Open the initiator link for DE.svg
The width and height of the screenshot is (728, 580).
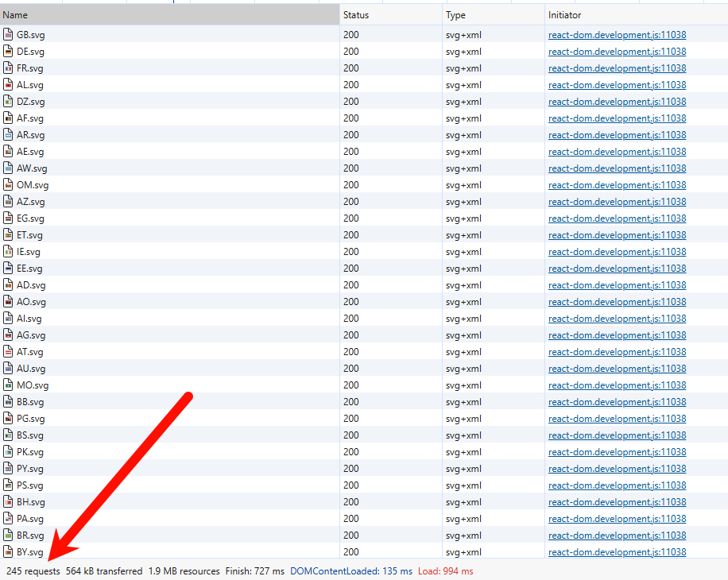617,52
